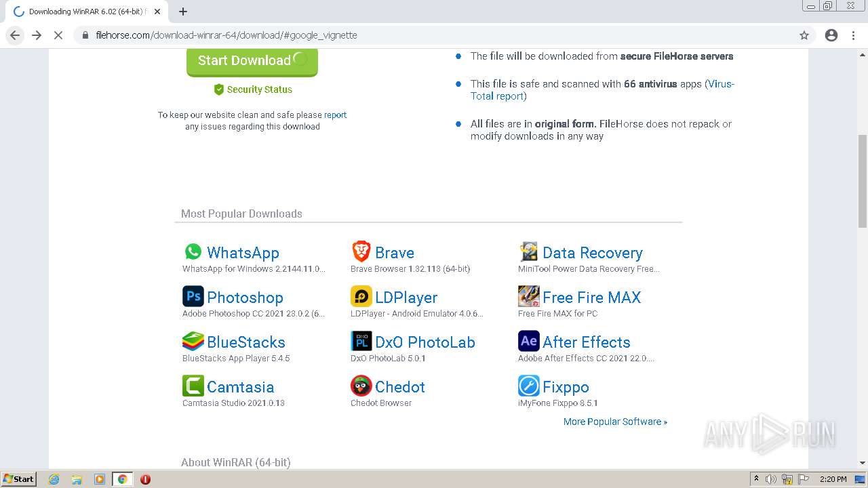Image resolution: width=868 pixels, height=488 pixels.
Task: Click the Fixppo blue icon
Action: (x=529, y=386)
